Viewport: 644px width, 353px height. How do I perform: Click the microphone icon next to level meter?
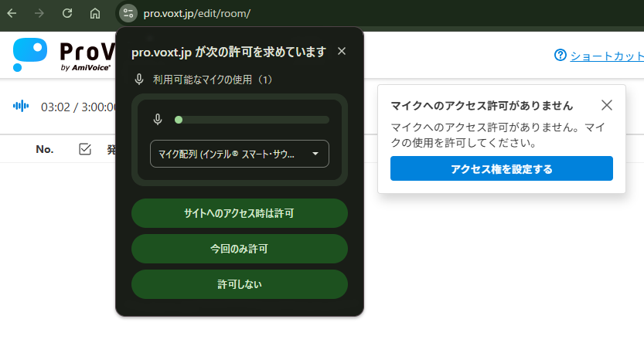pyautogui.click(x=158, y=120)
